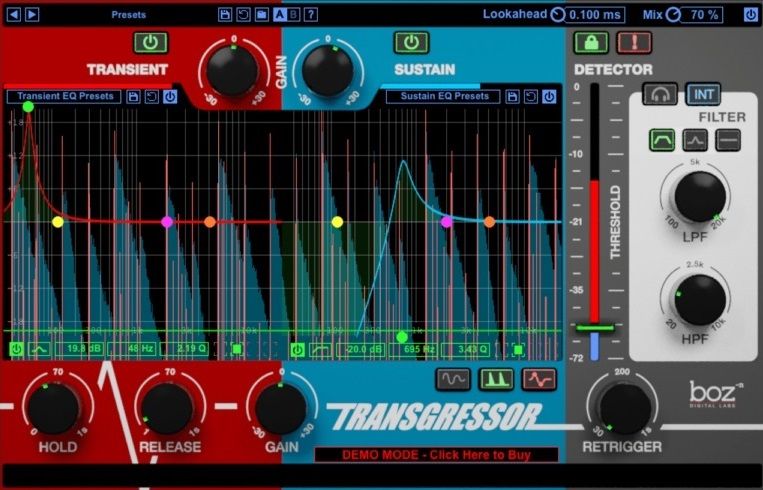Click the Hold knob

click(53, 408)
